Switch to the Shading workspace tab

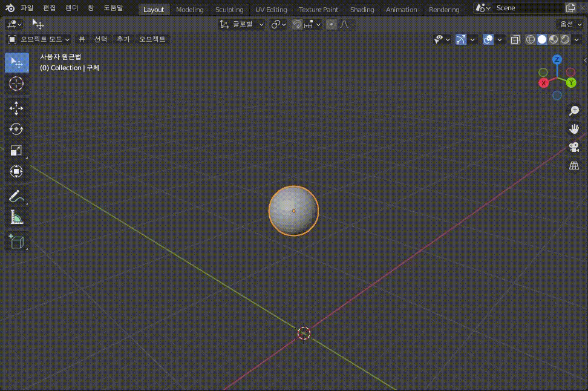(362, 10)
